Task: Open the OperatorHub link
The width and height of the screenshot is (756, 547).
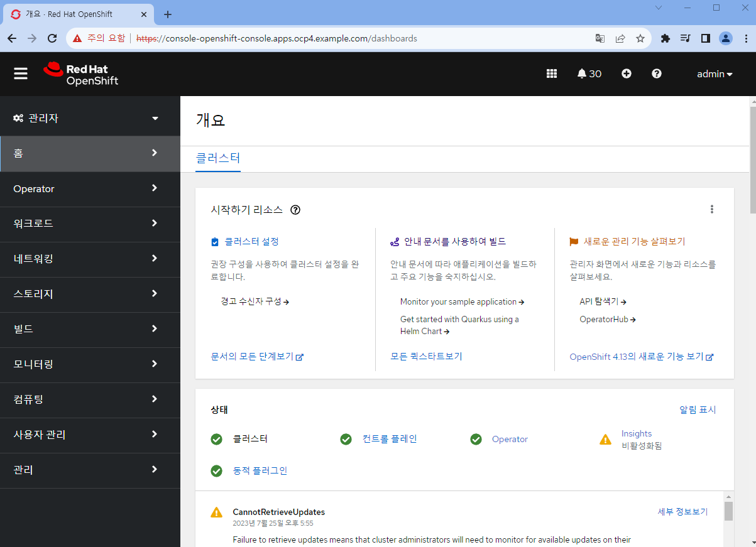Action: (x=608, y=319)
